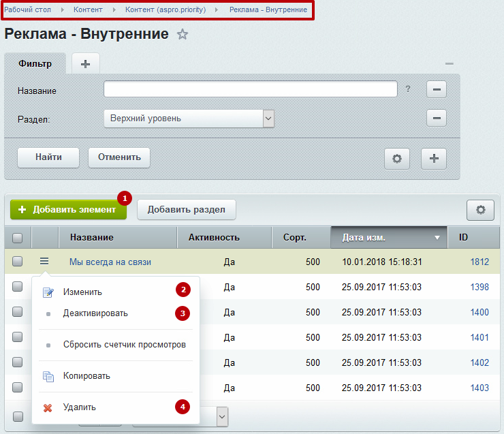
Task: Check the row with ID 1398
Action: coord(17,286)
